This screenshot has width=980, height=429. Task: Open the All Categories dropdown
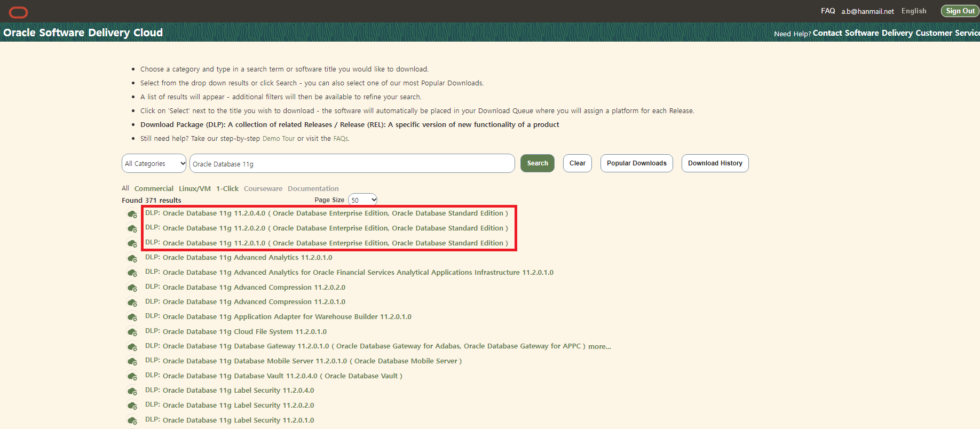tap(154, 163)
